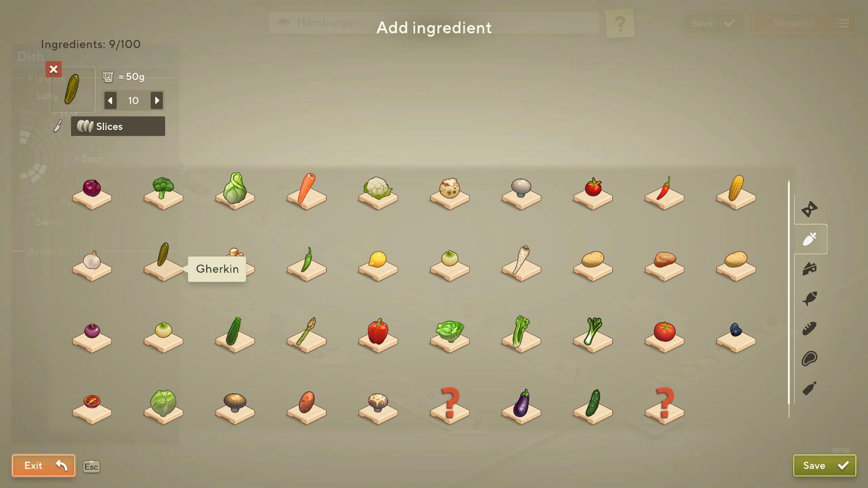Remove the selected gherkin ingredient
This screenshot has width=868, height=488.
53,69
